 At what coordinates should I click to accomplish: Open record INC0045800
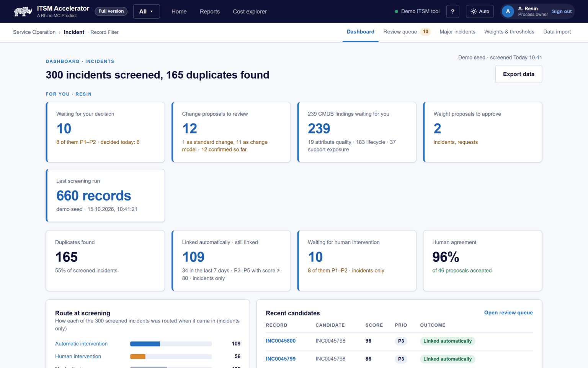(281, 341)
